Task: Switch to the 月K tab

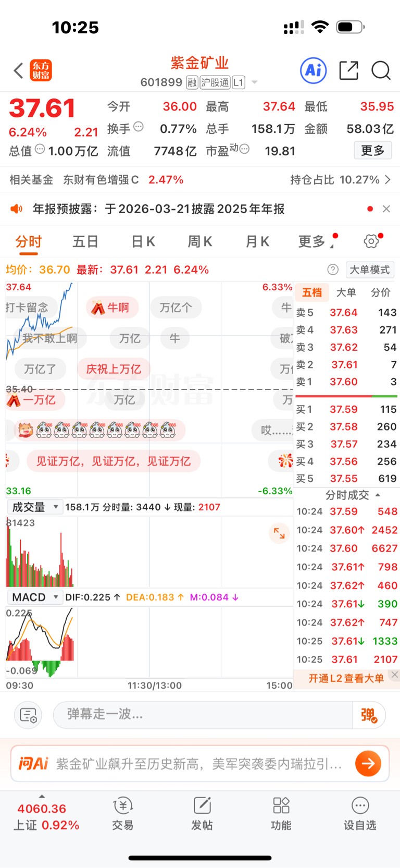Action: 257,241
